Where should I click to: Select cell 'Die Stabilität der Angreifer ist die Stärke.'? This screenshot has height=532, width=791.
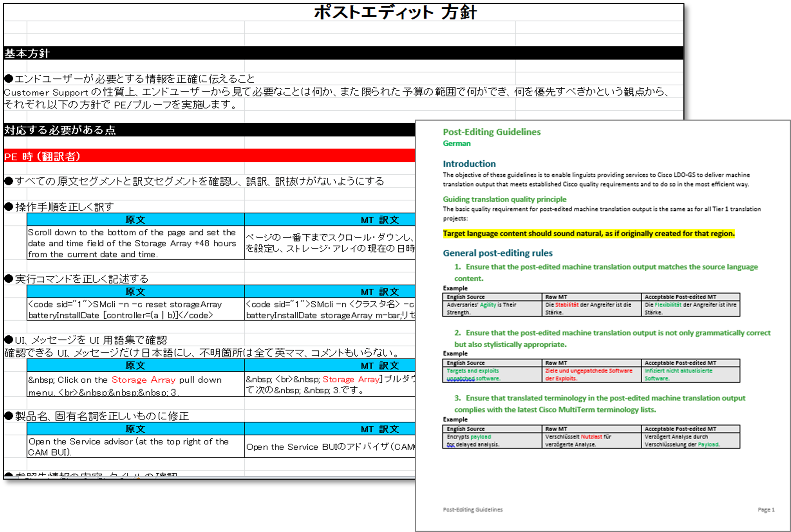(591, 308)
